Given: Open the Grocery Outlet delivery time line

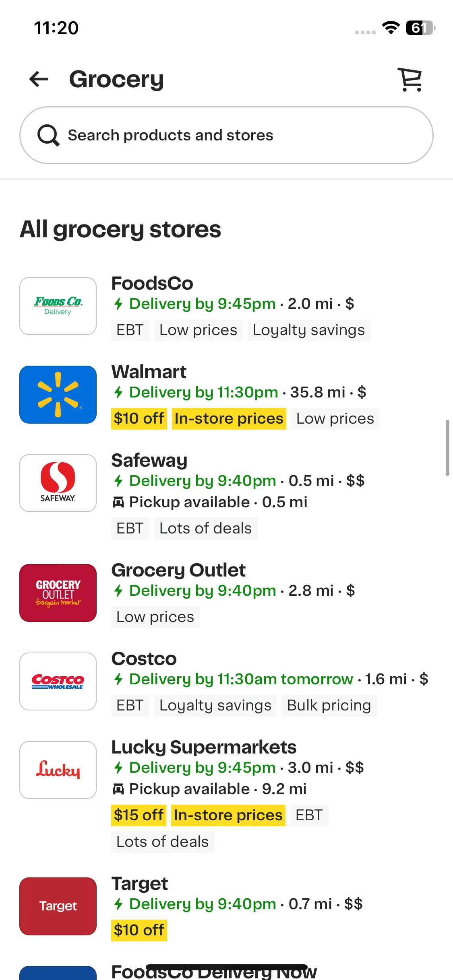Looking at the screenshot, I should [x=233, y=591].
